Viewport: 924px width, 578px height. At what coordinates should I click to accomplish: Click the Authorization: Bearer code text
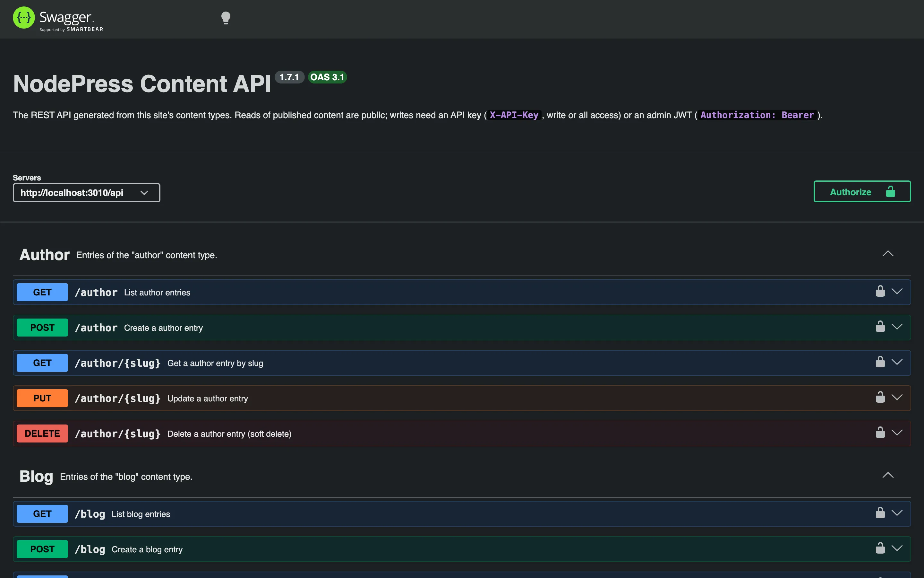[757, 115]
